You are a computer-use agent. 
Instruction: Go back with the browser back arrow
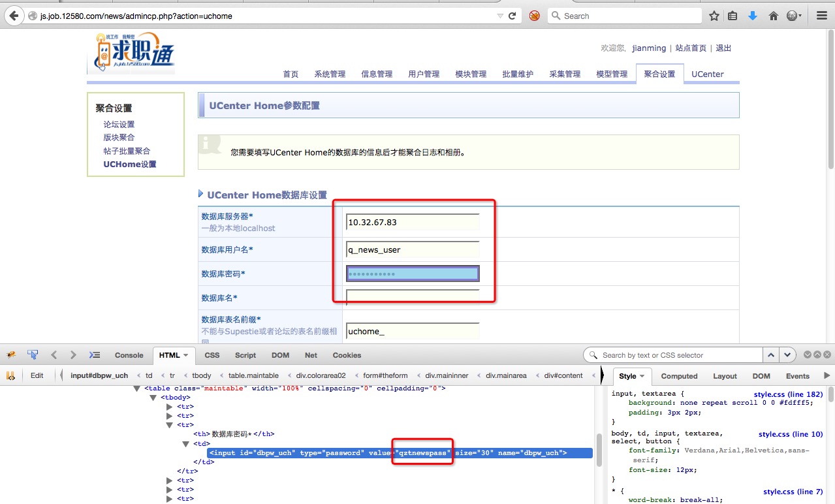pos(12,16)
